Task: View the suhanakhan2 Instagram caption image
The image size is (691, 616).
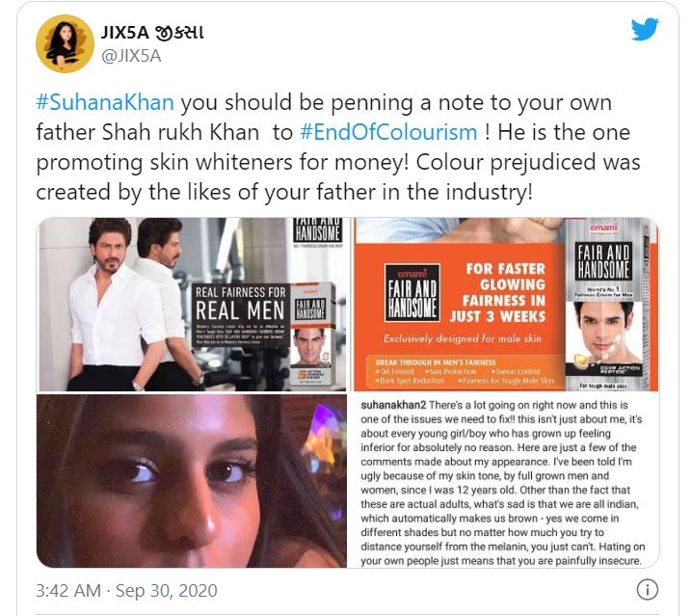Action: point(506,481)
